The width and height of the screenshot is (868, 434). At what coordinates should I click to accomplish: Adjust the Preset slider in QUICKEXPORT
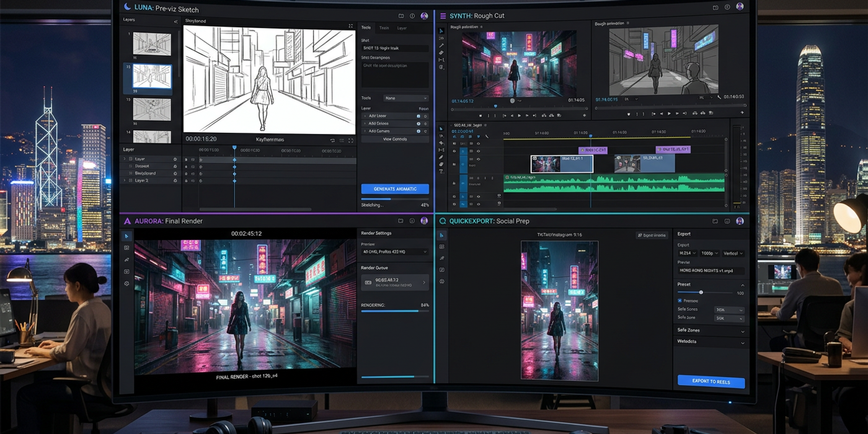point(701,293)
